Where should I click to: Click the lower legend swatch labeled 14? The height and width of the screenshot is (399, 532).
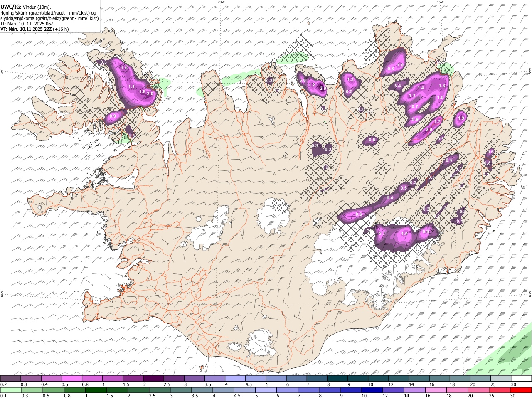[x=415, y=390]
